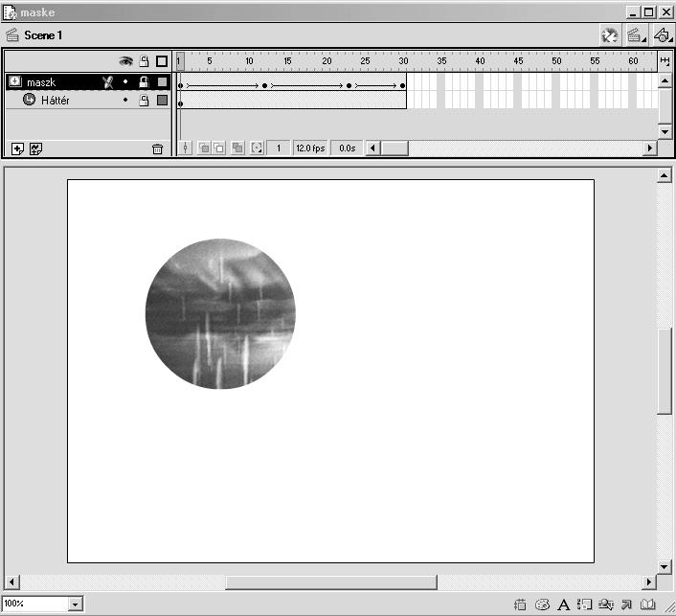Enable Onion Skin Outlines

click(219, 148)
